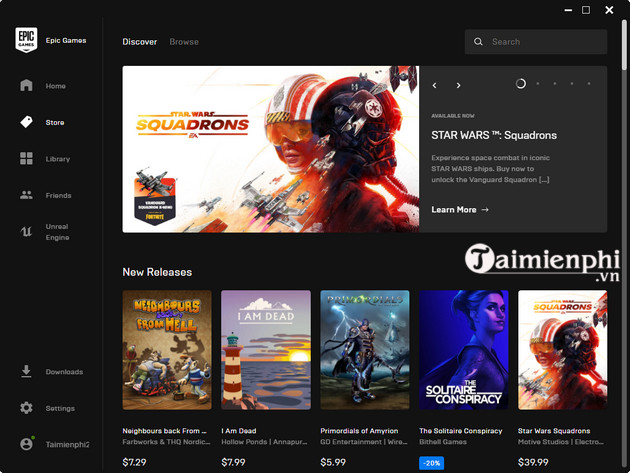
Task: Open The Solitaire Conspiracy title link
Action: (x=461, y=431)
